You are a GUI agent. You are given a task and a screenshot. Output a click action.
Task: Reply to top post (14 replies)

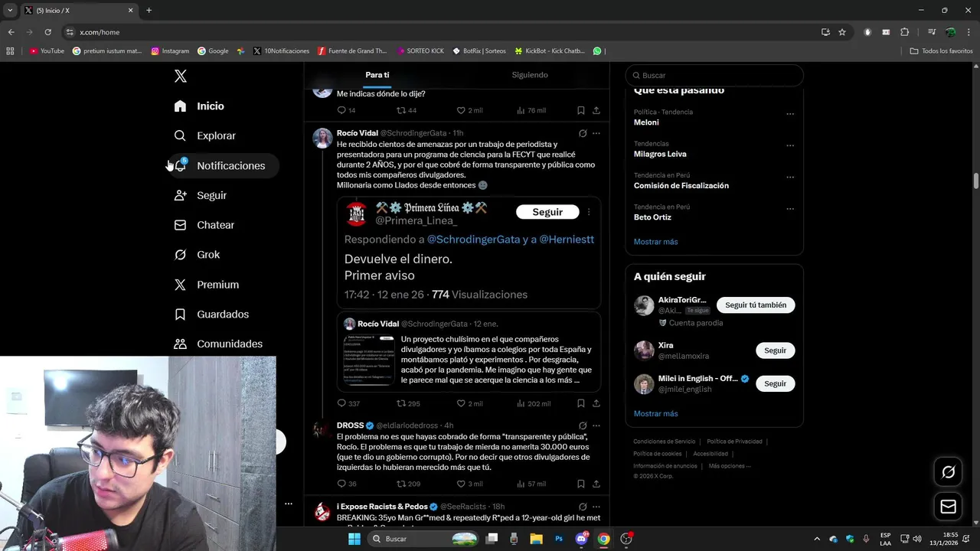pos(346,110)
